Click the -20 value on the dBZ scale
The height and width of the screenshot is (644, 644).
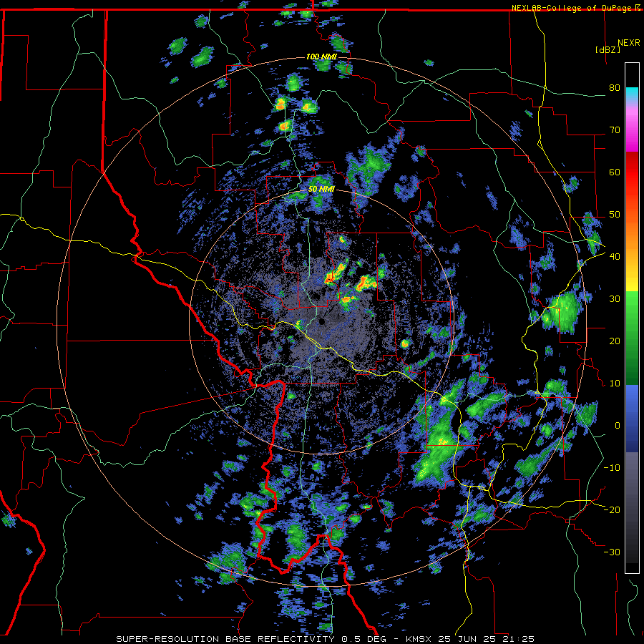612,509
